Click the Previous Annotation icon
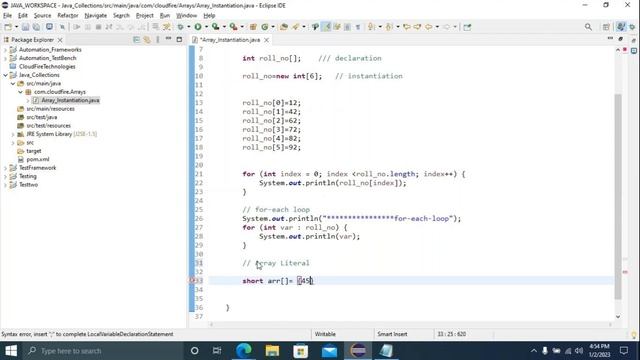Image resolution: width=640 pixels, height=360 pixels. tap(389, 27)
